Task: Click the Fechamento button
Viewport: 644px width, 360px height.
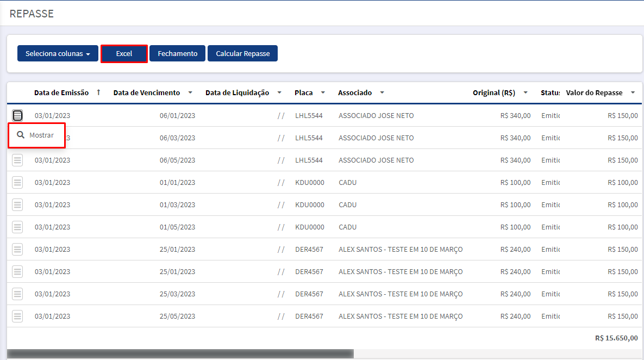Action: click(177, 53)
